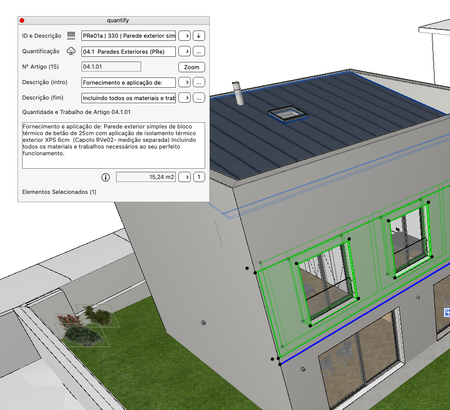450x410 pixels.
Task: Click the arrow button beside the 15,24 m2 value
Action: (184, 177)
